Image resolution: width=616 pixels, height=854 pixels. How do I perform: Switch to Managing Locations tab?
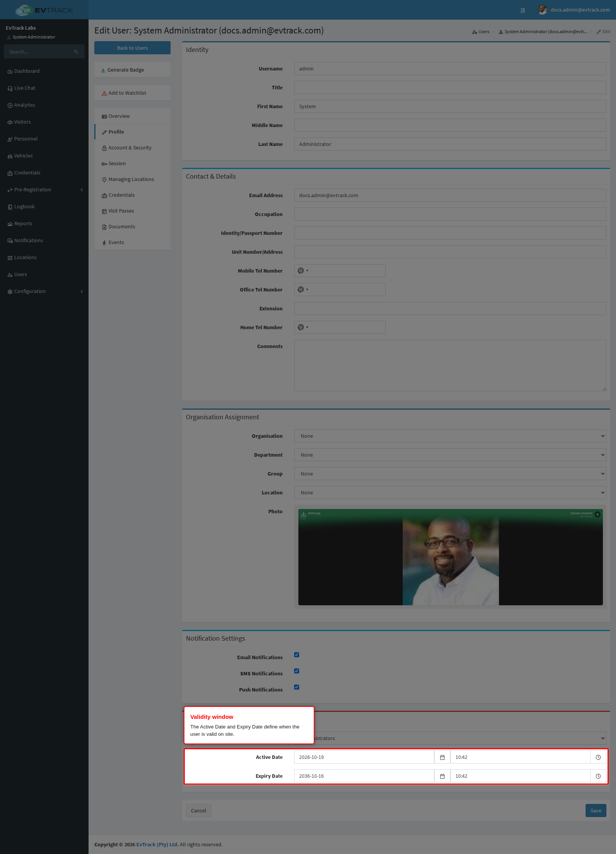(x=132, y=179)
